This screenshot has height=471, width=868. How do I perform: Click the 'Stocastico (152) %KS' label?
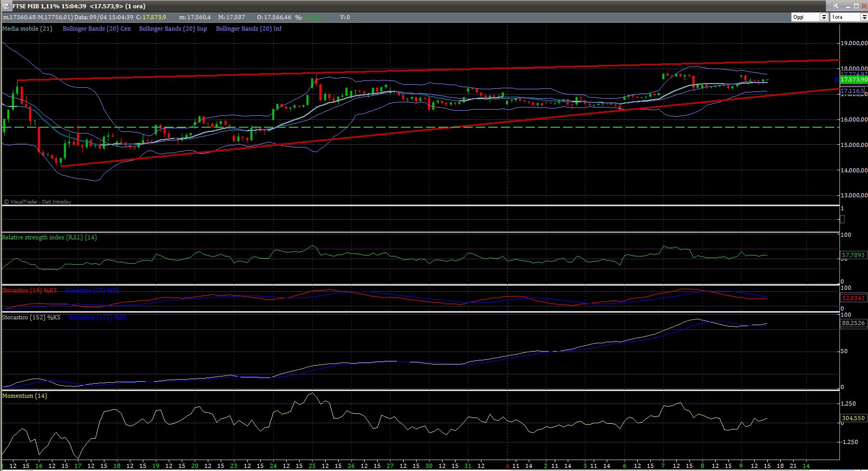(x=31, y=317)
